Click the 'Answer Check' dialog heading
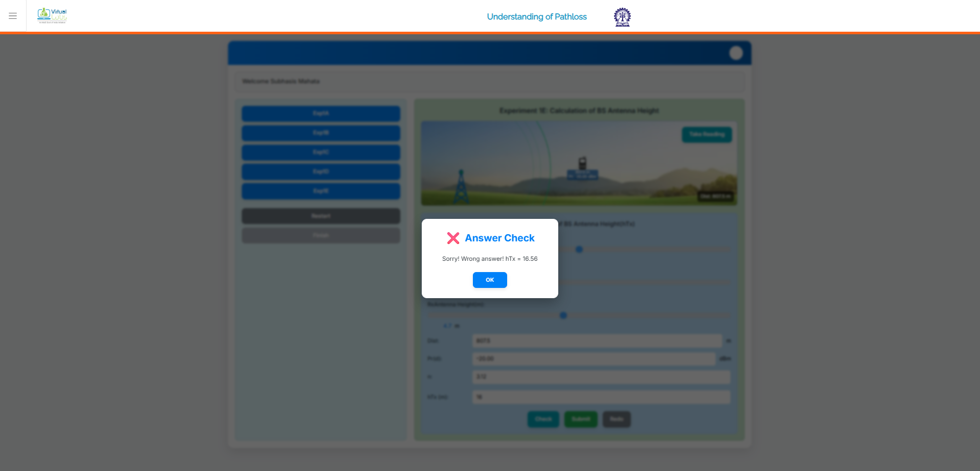The width and height of the screenshot is (980, 471). click(x=499, y=238)
